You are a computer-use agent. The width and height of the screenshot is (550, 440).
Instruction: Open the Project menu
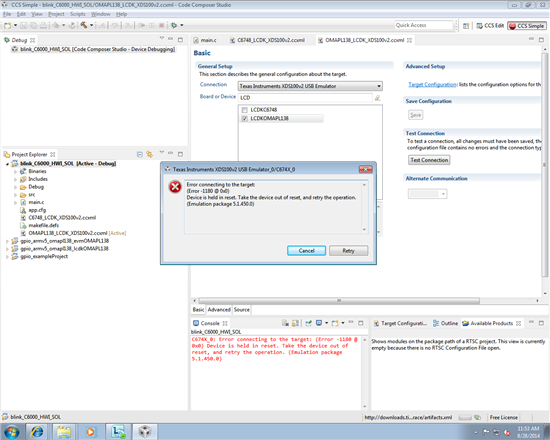pos(56,14)
